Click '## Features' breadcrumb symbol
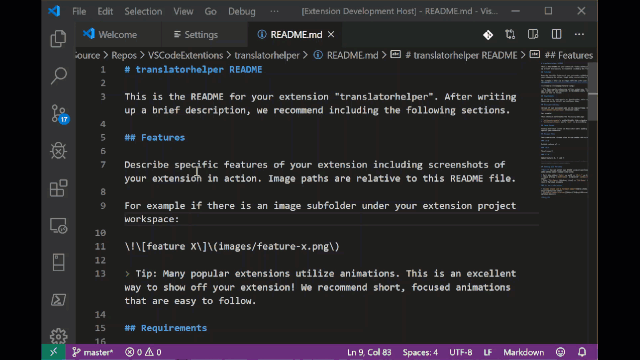The image size is (640, 360). [x=569, y=55]
